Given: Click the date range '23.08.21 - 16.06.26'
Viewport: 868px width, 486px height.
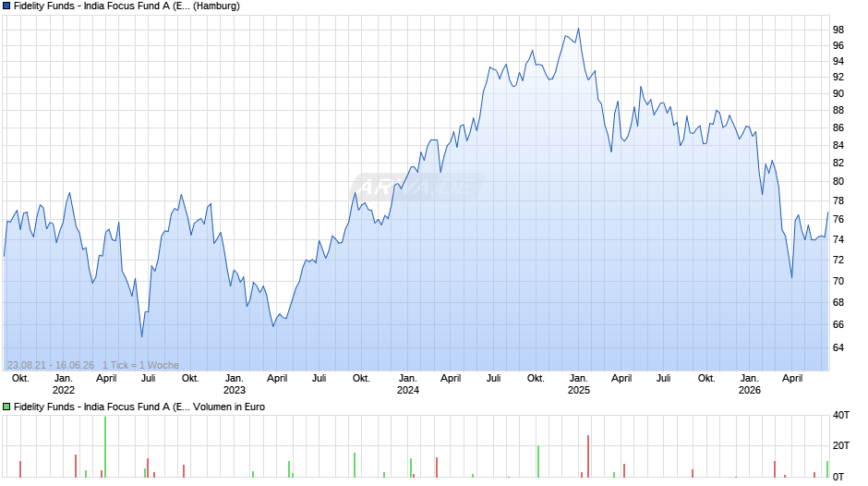Looking at the screenshot, I should tap(51, 365).
